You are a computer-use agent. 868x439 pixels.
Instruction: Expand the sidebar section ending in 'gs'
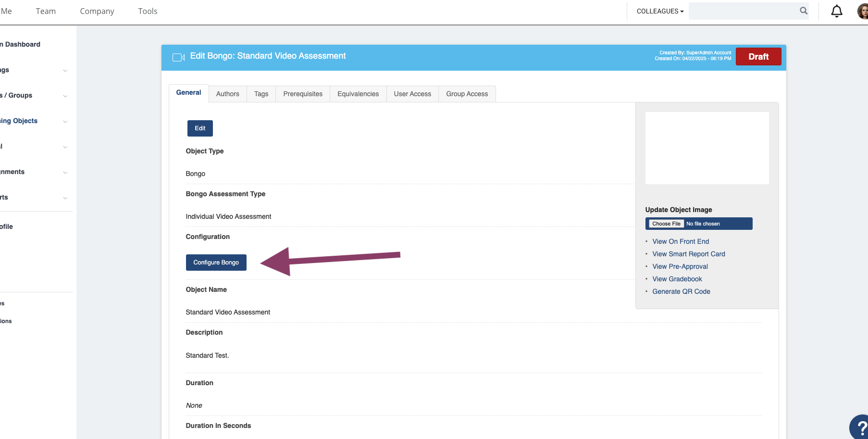pos(65,71)
